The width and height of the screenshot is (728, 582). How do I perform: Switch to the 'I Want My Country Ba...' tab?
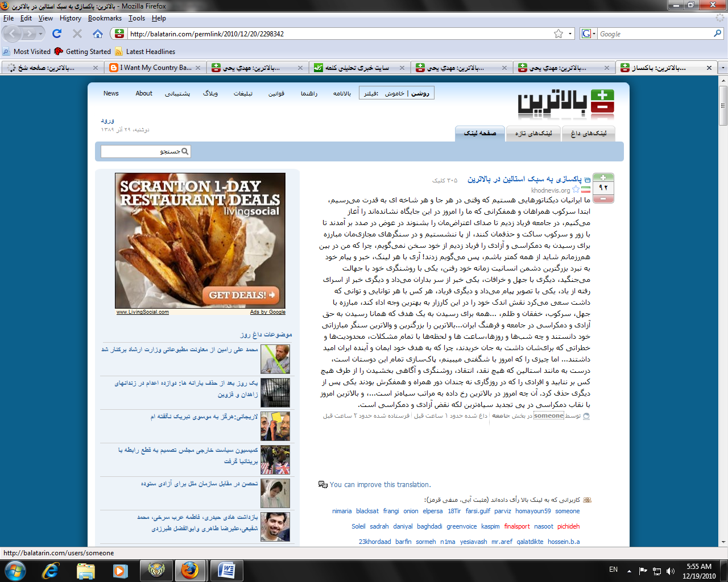tap(155, 68)
